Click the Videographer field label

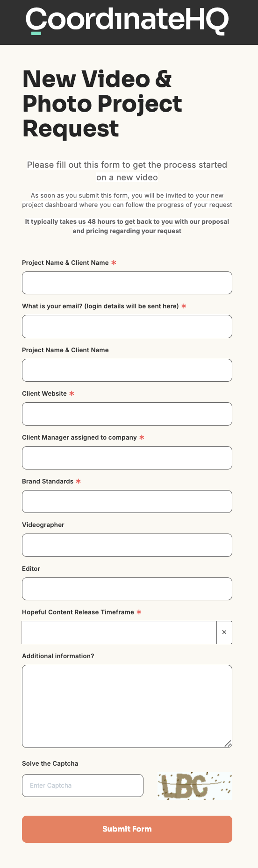(x=43, y=525)
